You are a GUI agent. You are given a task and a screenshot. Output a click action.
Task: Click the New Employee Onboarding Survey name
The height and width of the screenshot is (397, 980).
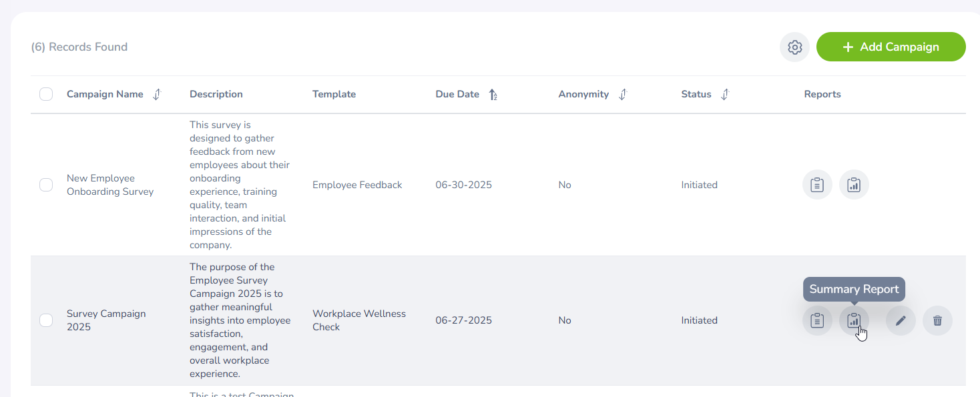coord(110,185)
